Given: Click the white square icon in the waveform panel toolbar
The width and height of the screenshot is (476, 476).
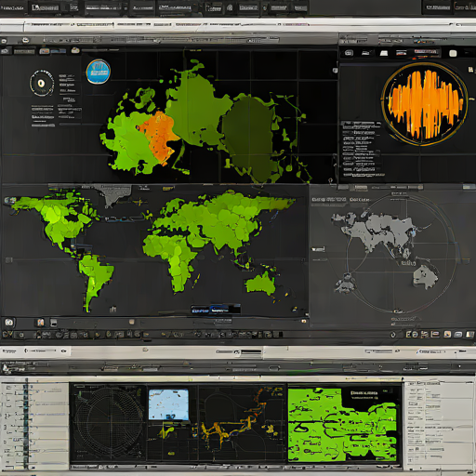Looking at the screenshot, I should [453, 53].
